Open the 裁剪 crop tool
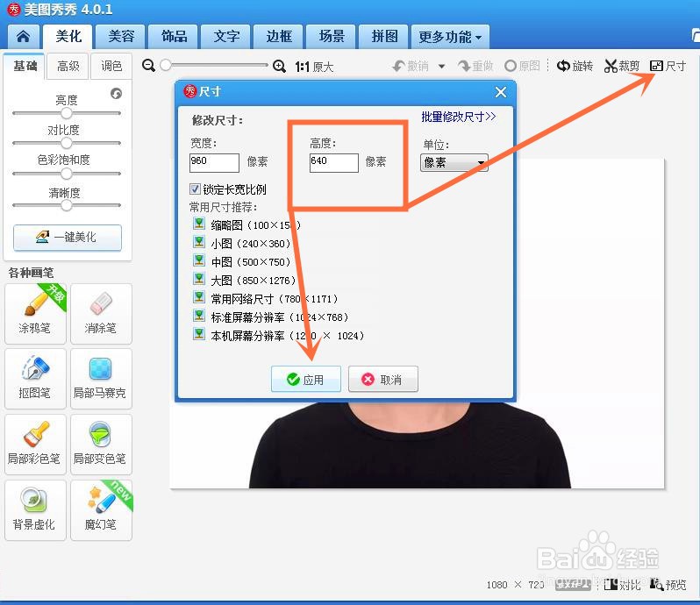 click(x=622, y=66)
